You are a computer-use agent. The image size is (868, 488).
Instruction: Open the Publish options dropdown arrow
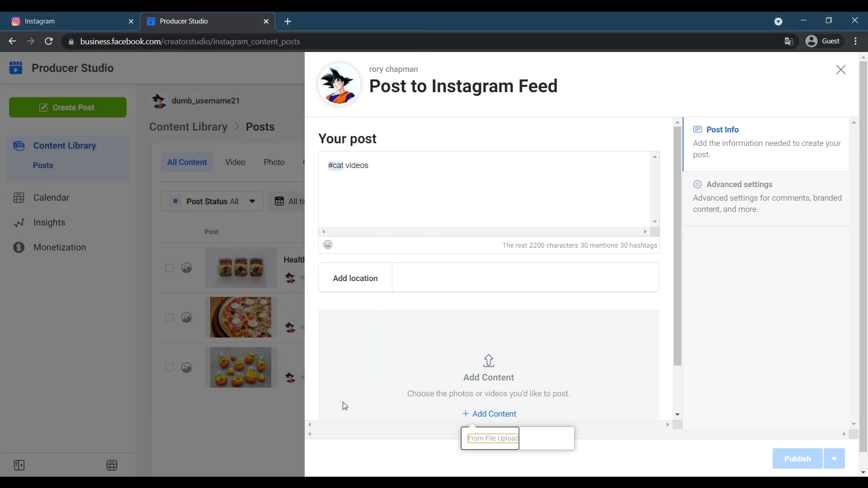click(835, 459)
